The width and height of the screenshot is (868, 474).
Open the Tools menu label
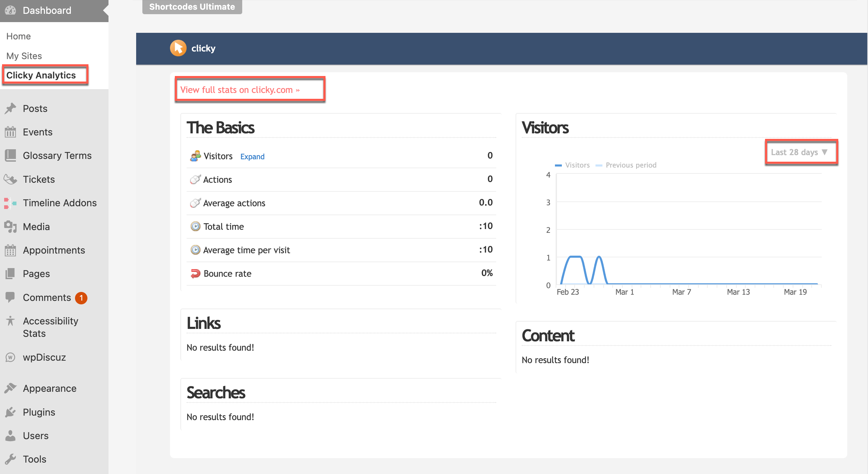coord(35,459)
